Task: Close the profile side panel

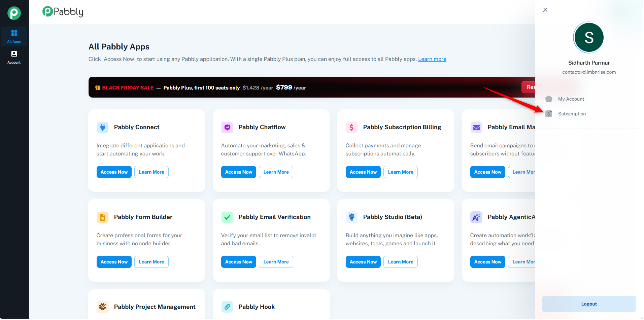Action: 545,10
